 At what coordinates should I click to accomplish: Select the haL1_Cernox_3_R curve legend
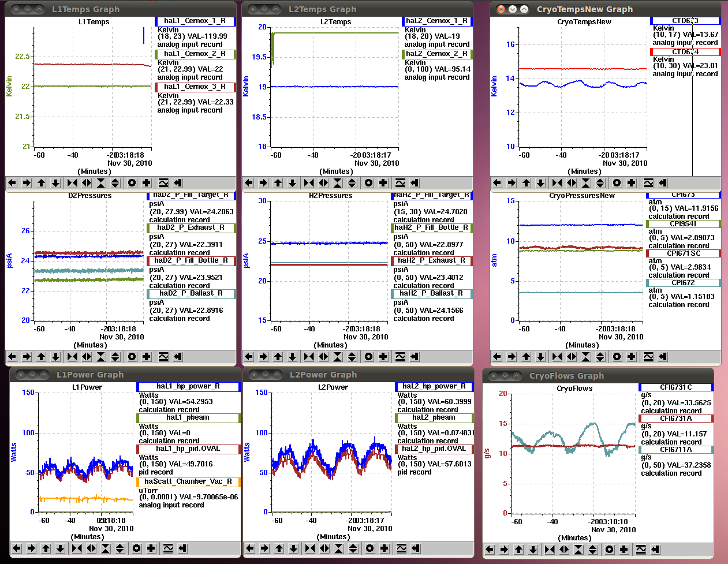[x=195, y=87]
